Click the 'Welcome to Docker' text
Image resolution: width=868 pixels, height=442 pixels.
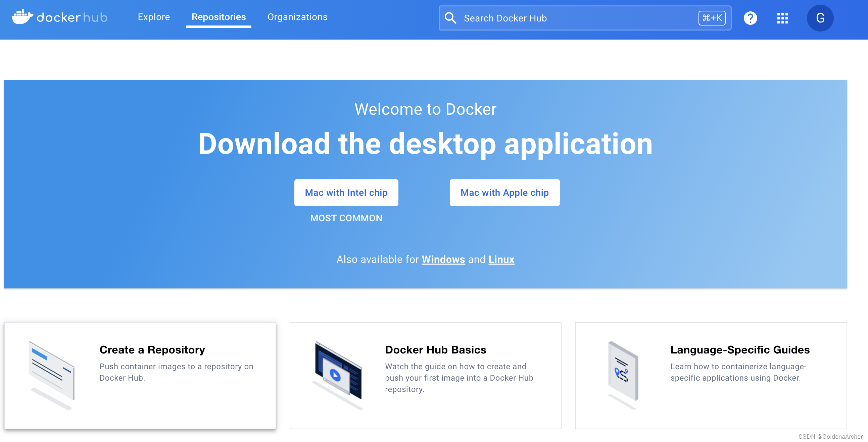[x=425, y=109]
